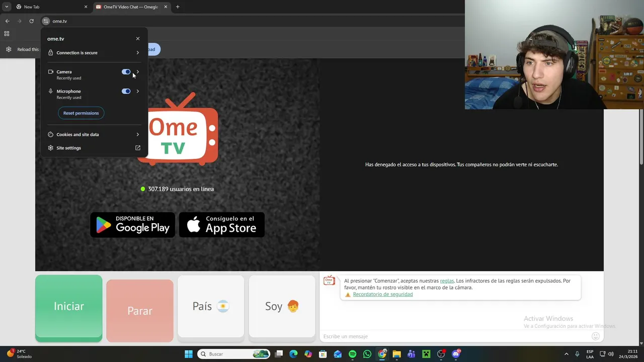Screen dimensions: 644x362
Task: Click the gear icon in the infobar
Action: click(x=9, y=49)
